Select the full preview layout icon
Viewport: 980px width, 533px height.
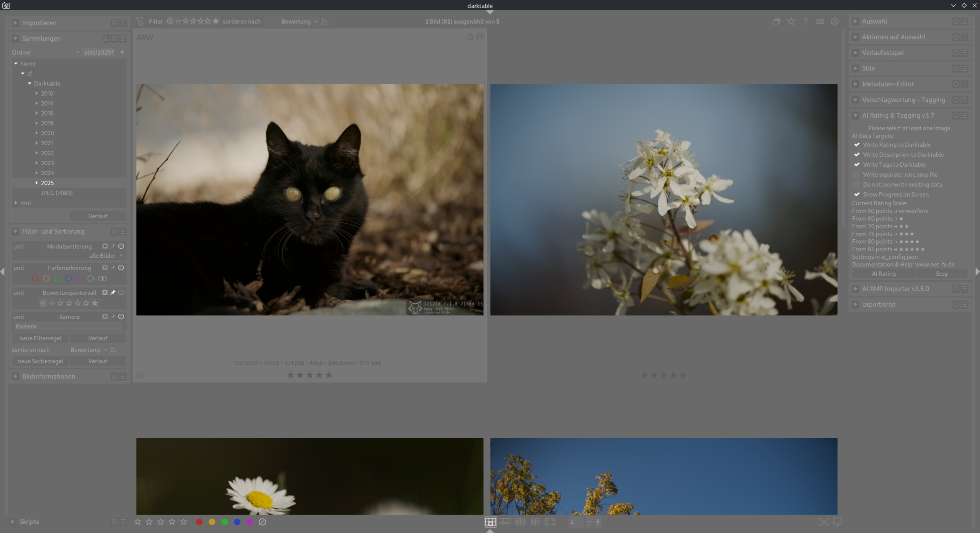point(550,522)
